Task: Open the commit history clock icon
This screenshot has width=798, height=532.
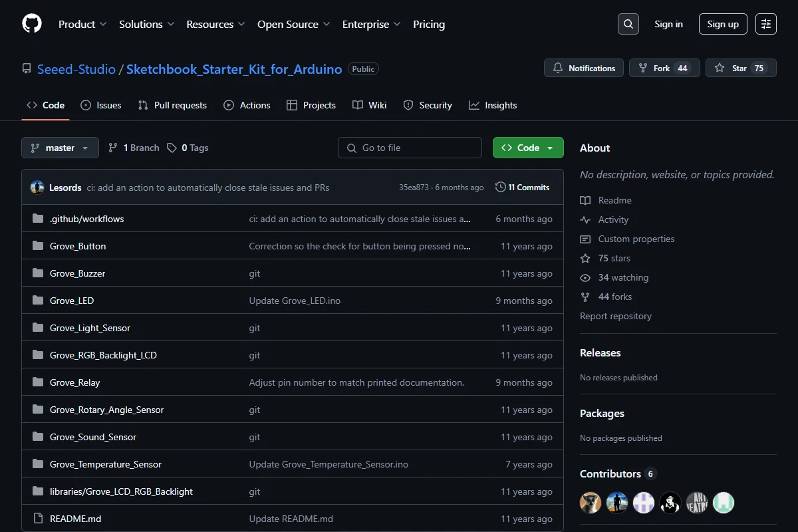Action: [501, 188]
